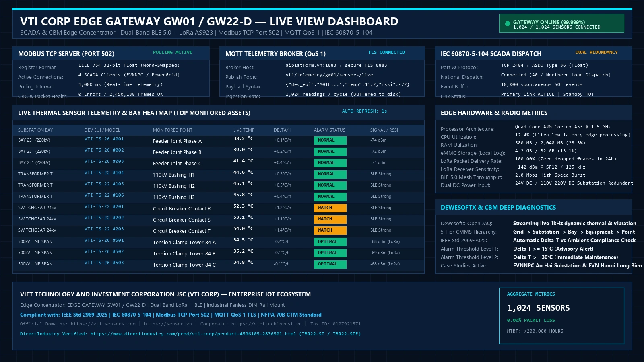Select the WATCH badge for Circuit Breaker Contact R

(x=330, y=208)
